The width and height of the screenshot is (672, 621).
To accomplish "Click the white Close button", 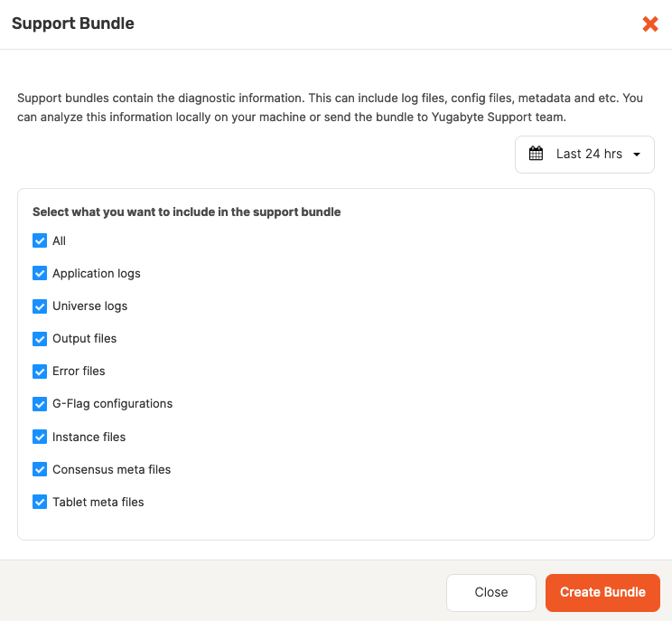I will point(491,592).
